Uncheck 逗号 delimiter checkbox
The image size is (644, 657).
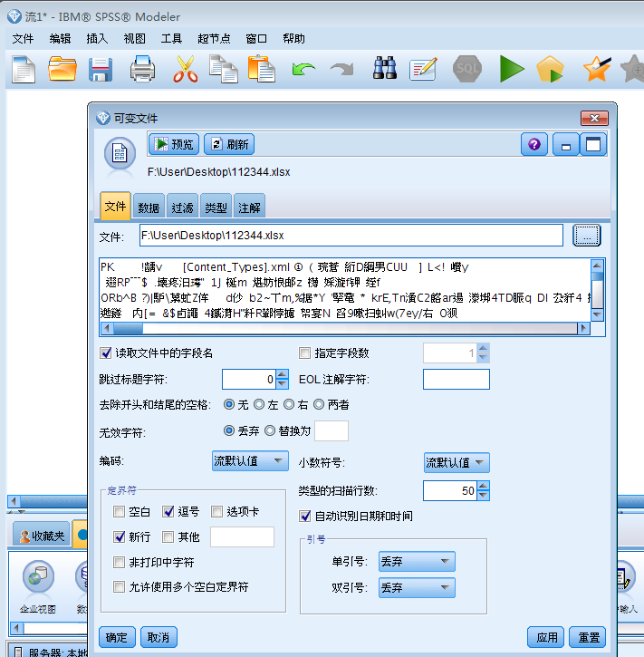point(168,511)
